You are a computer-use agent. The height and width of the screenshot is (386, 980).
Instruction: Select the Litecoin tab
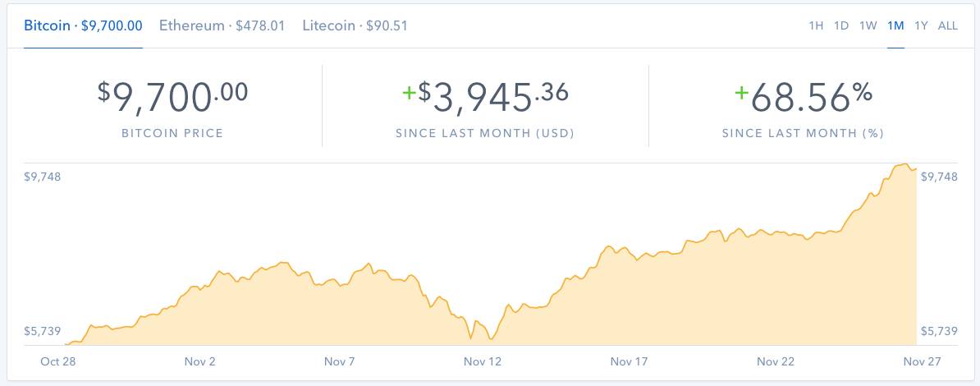click(355, 25)
